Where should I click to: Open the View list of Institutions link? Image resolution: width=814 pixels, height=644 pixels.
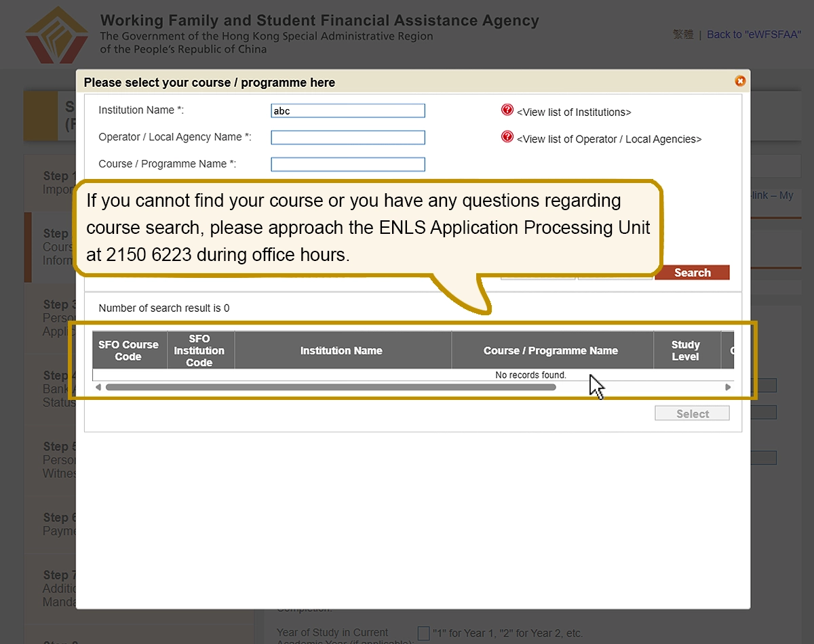[x=573, y=113]
